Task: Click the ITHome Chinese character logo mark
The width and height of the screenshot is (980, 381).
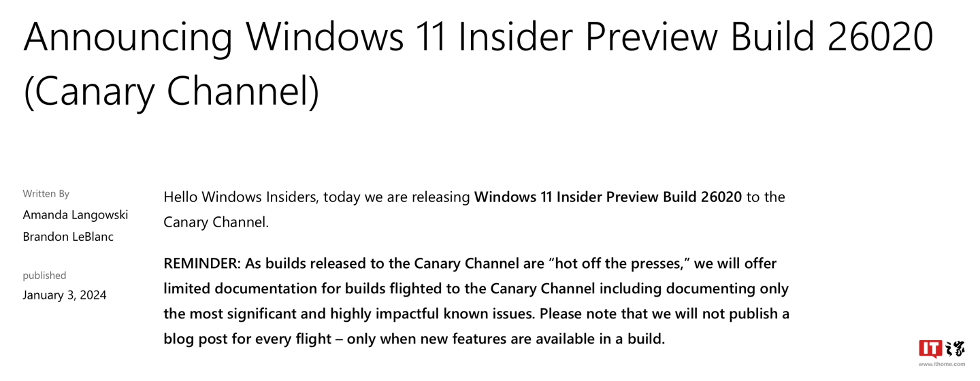Action: (x=955, y=349)
